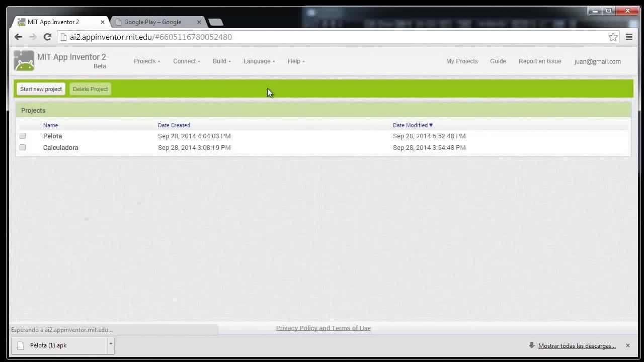
Task: Open the Help dropdown menu
Action: (x=296, y=61)
